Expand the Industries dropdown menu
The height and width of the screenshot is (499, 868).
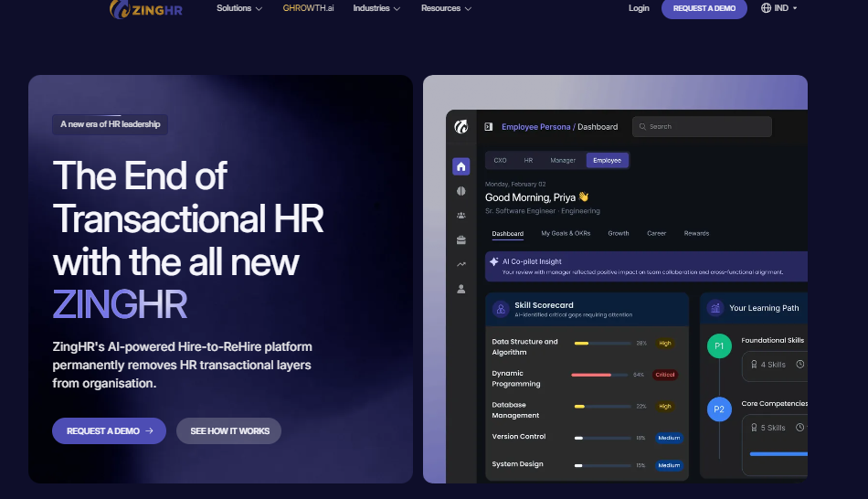coord(376,8)
